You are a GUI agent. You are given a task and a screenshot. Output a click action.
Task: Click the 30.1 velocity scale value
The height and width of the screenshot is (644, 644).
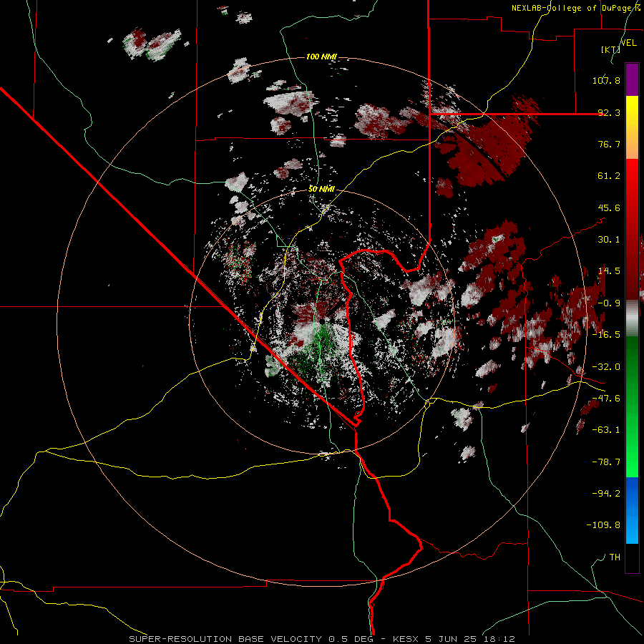click(609, 240)
